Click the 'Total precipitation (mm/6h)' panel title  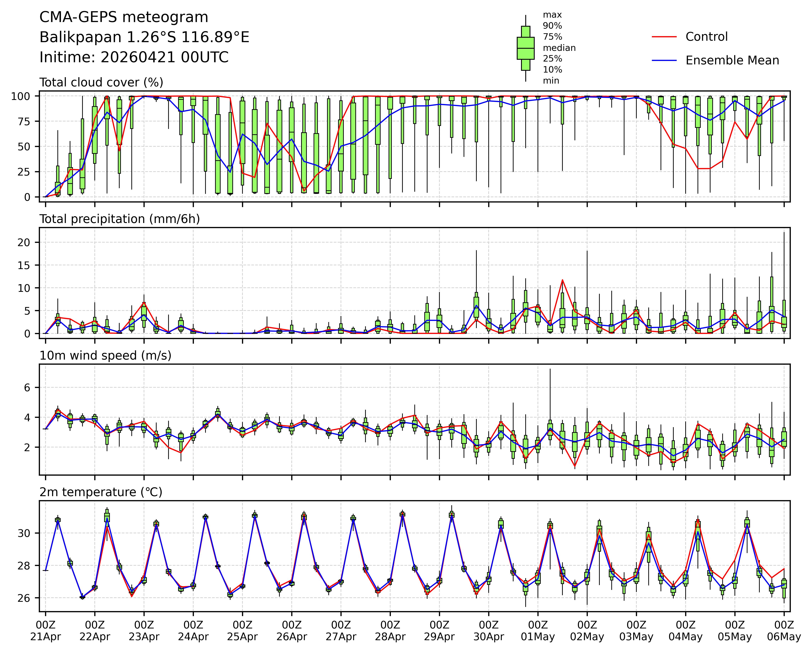click(x=119, y=219)
